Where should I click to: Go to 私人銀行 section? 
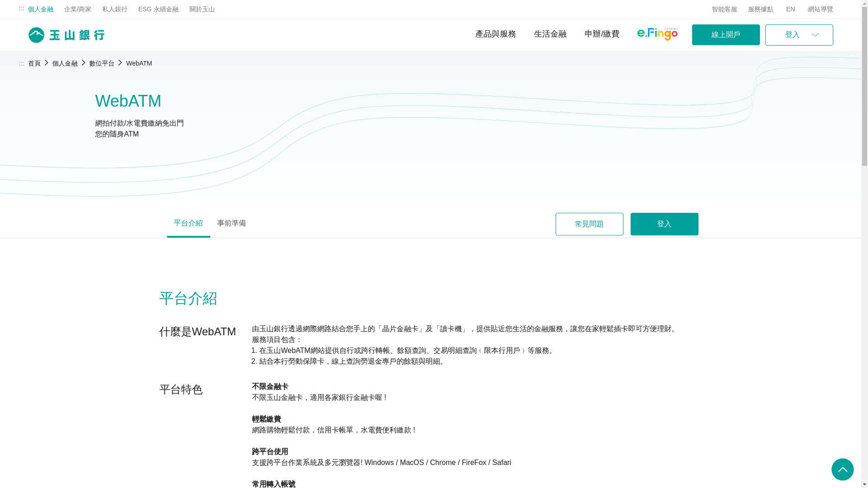pos(115,9)
